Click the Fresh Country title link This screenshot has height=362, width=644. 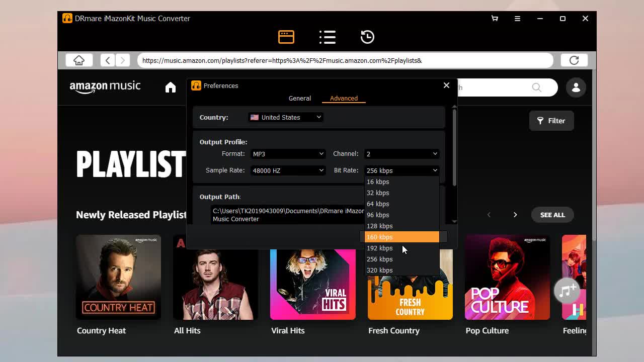coord(394,331)
